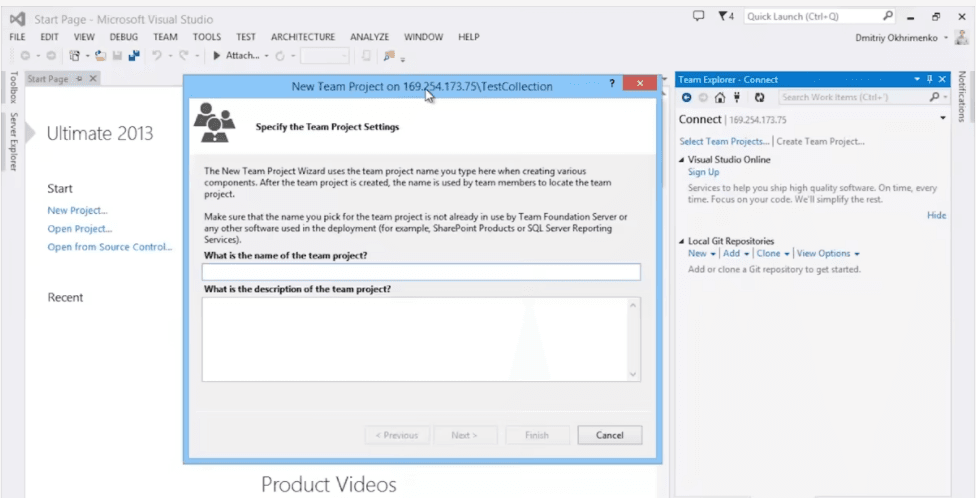Open the notifications flag icon showing 4
The height and width of the screenshot is (498, 976).
coord(726,16)
